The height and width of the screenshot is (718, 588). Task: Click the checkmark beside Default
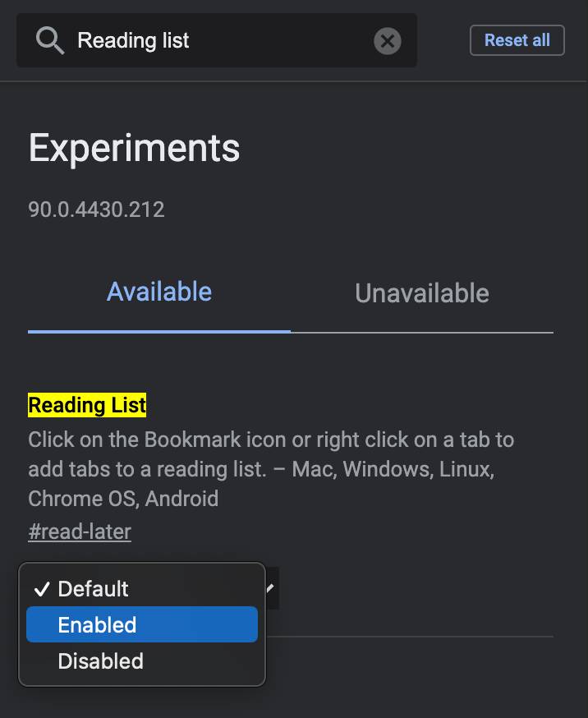[x=41, y=589]
